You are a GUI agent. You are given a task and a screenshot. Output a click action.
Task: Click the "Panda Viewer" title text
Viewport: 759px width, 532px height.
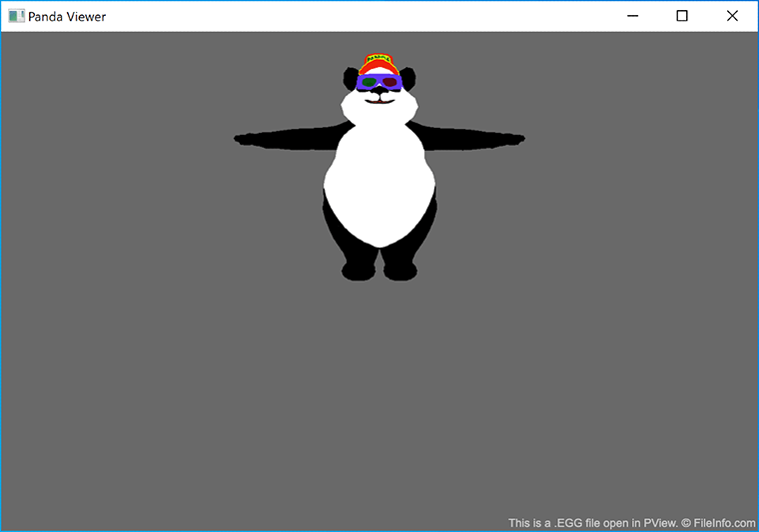(x=67, y=16)
